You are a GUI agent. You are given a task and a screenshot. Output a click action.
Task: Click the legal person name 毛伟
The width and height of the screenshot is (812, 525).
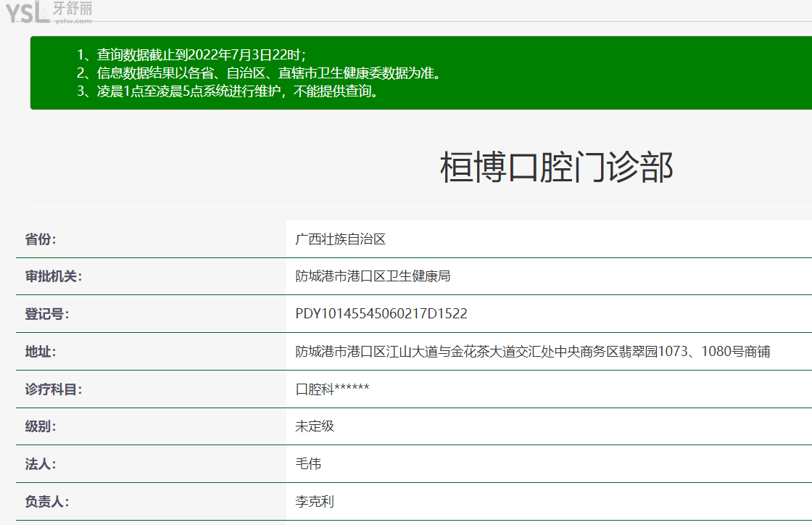(308, 464)
